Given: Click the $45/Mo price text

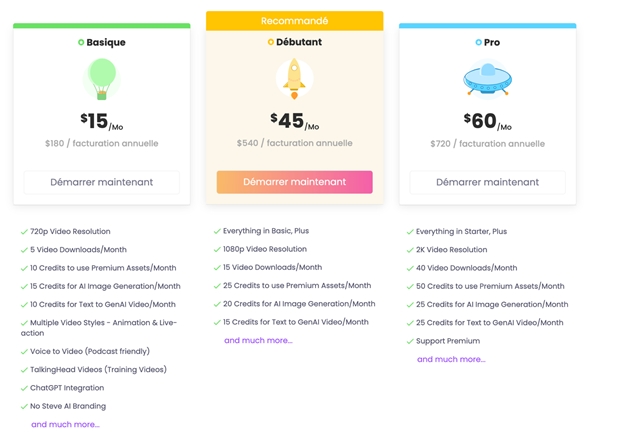Looking at the screenshot, I should pyautogui.click(x=294, y=121).
